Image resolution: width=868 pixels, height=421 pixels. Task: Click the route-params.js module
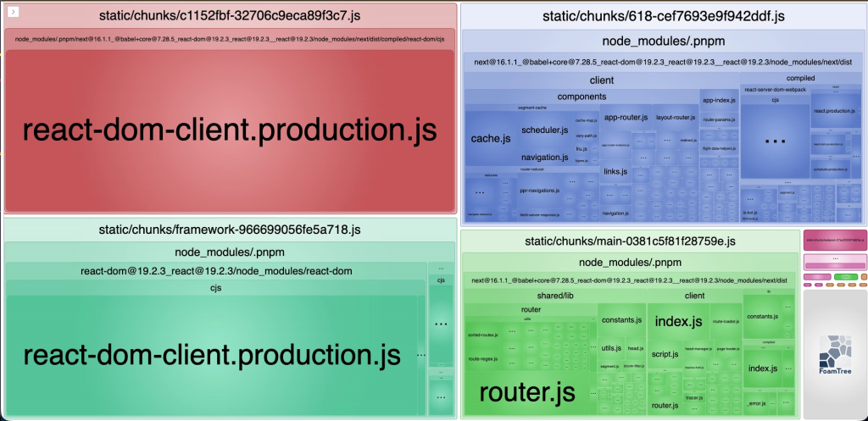(719, 119)
